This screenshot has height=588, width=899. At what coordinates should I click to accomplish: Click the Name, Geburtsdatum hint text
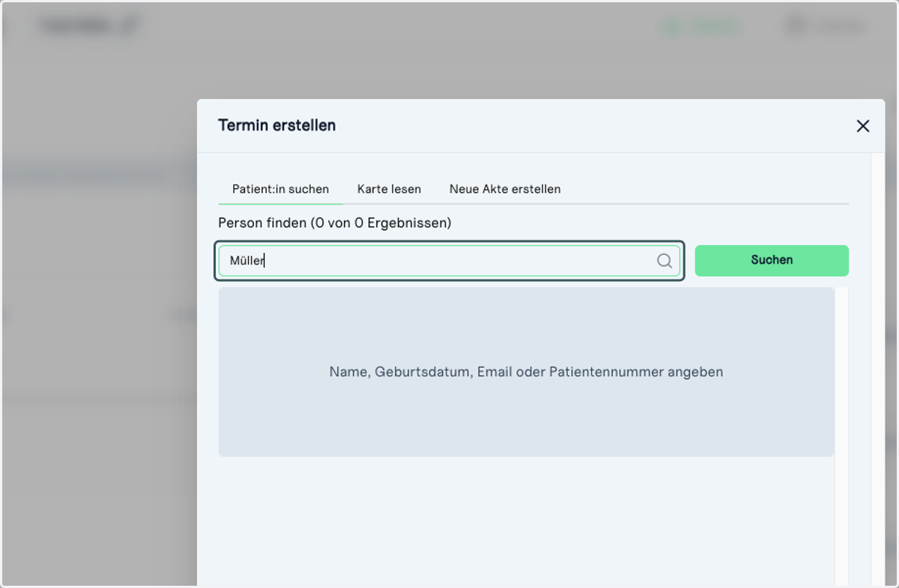point(526,372)
